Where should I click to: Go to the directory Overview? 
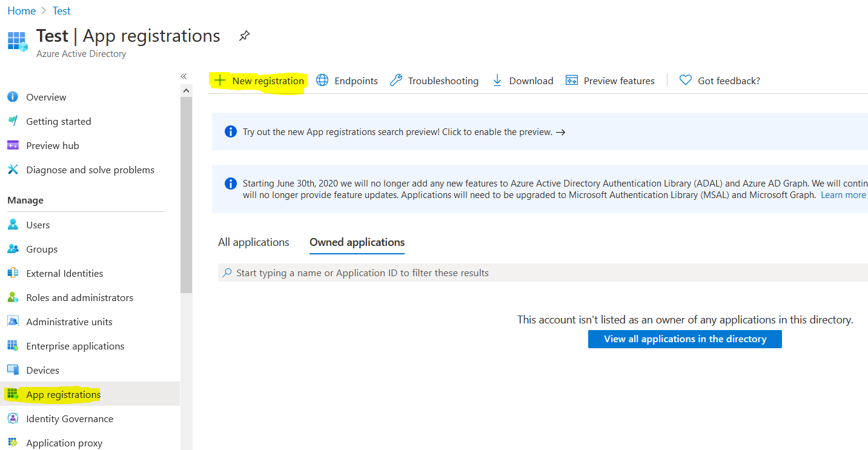pos(46,96)
